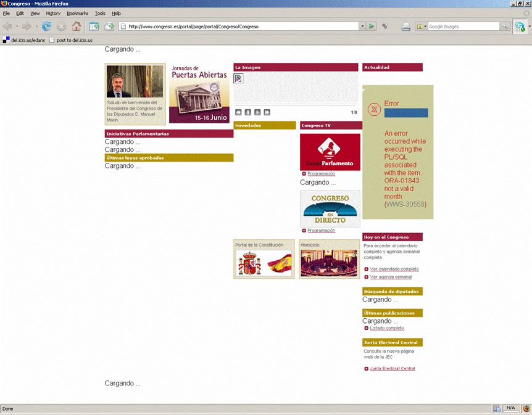Open the Ver calendario completo link
The height and width of the screenshot is (415, 532).
[x=394, y=269]
